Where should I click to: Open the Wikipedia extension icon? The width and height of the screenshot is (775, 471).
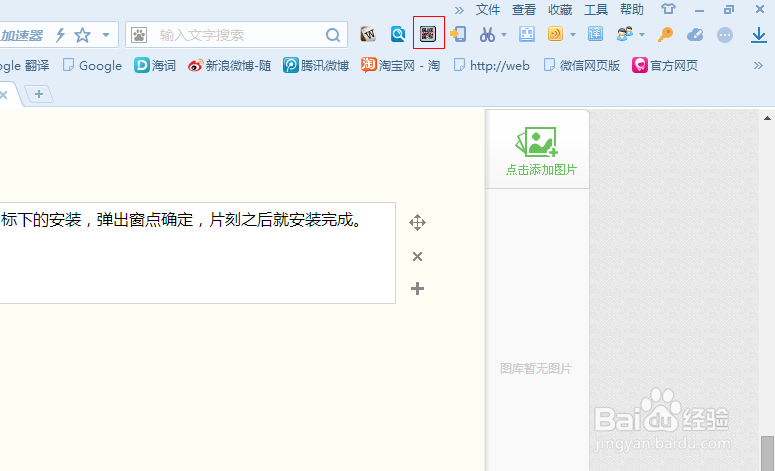pos(368,34)
